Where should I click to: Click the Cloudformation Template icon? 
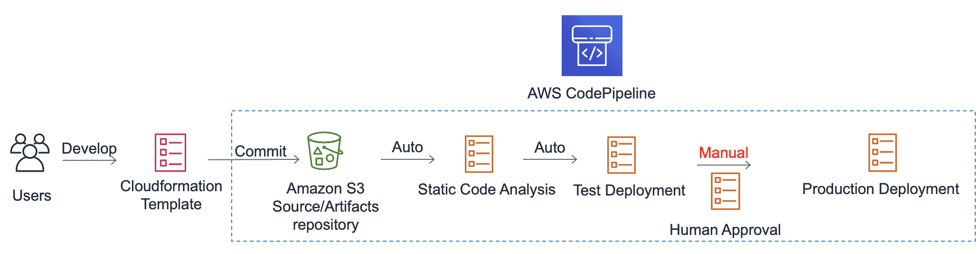click(x=170, y=153)
